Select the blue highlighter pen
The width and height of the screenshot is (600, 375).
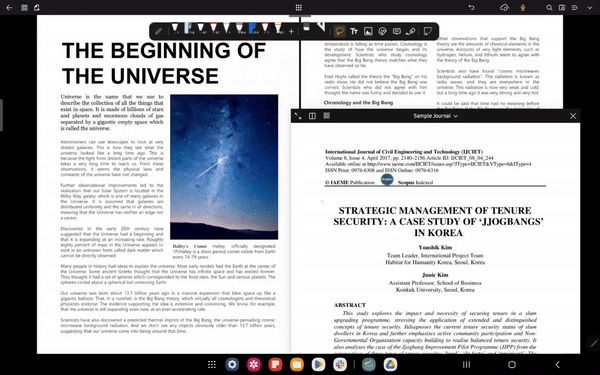[x=252, y=28]
